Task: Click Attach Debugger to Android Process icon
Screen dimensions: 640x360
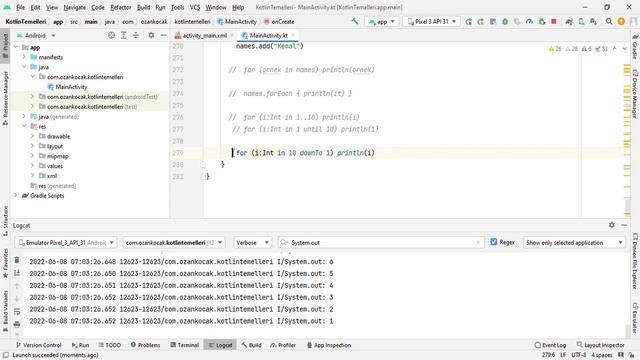Action: pyautogui.click(x=542, y=21)
